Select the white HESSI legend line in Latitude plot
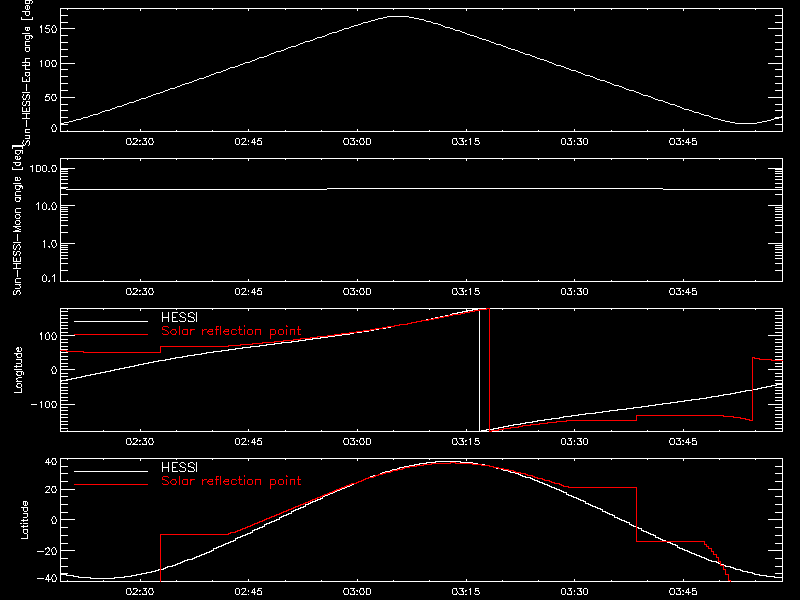 pos(111,471)
